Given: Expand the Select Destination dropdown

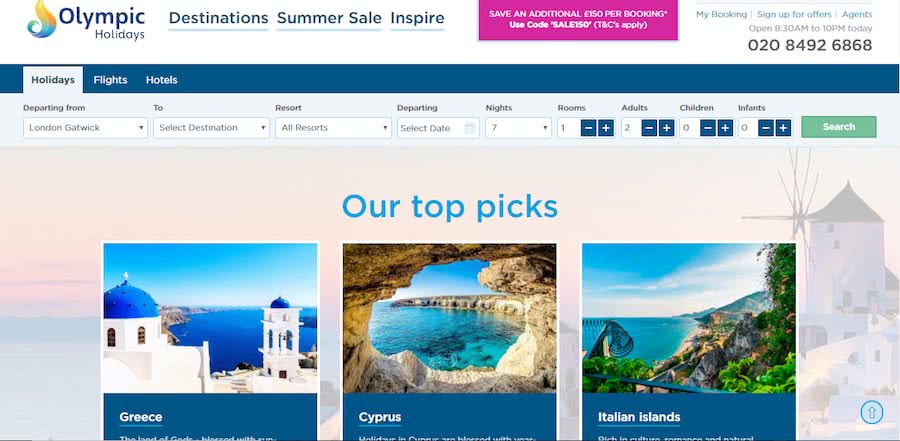Looking at the screenshot, I should 211,127.
